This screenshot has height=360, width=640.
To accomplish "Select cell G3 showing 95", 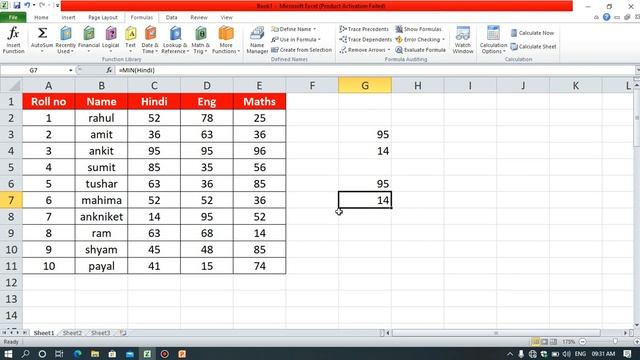I will coord(365,134).
